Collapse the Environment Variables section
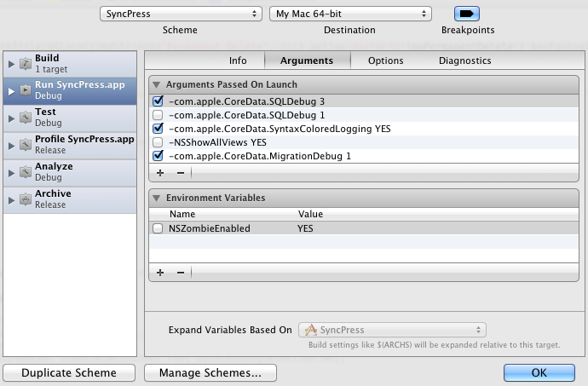Viewport: 588px width, 386px height. tap(157, 198)
